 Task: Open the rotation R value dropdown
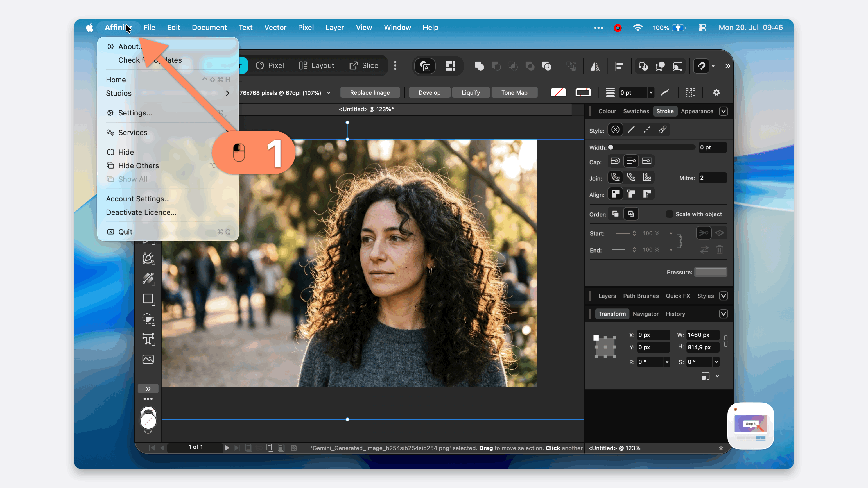pyautogui.click(x=666, y=362)
